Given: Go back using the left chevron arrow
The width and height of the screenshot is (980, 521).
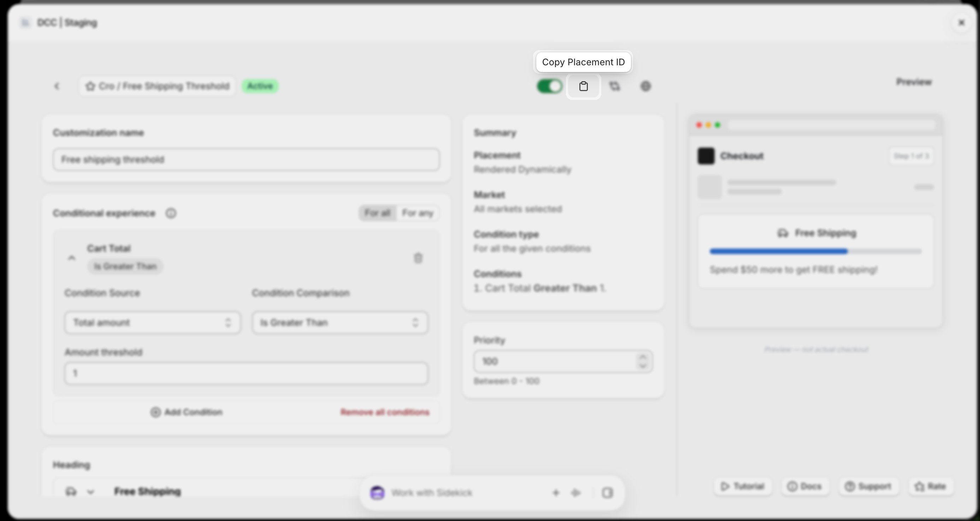Looking at the screenshot, I should click(x=57, y=86).
